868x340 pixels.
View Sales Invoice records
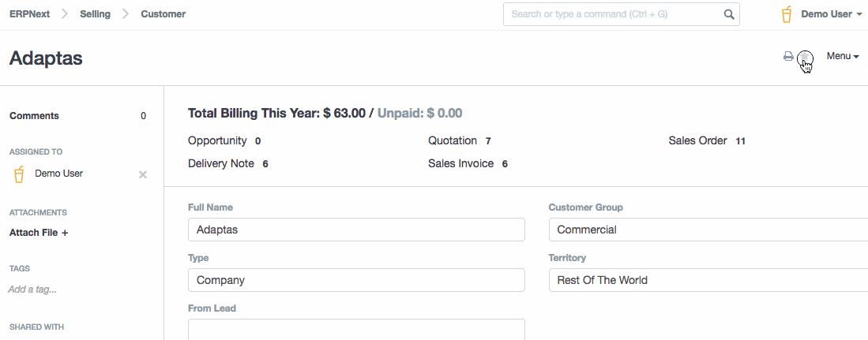pyautogui.click(x=460, y=163)
